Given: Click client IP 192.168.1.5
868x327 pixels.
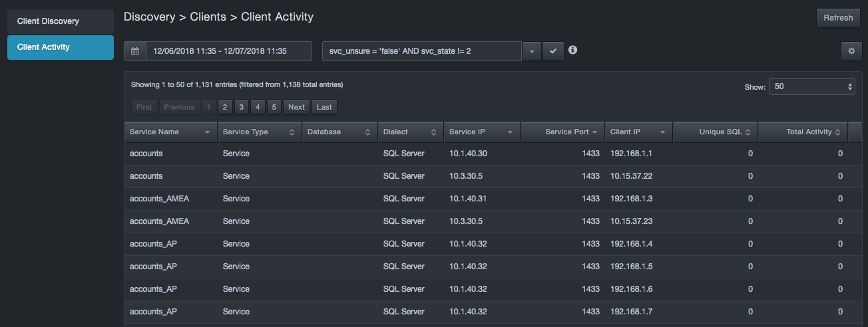Looking at the screenshot, I should pos(631,267).
